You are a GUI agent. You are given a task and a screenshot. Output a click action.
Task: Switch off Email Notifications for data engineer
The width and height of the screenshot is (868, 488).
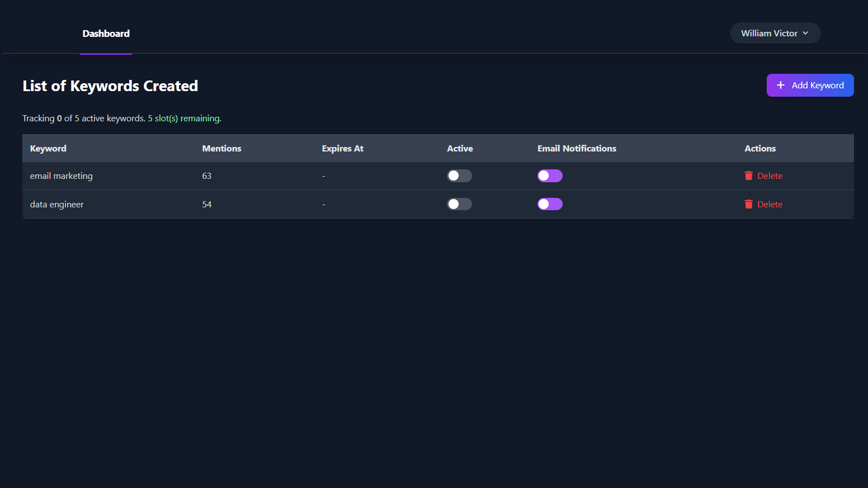[550, 204]
